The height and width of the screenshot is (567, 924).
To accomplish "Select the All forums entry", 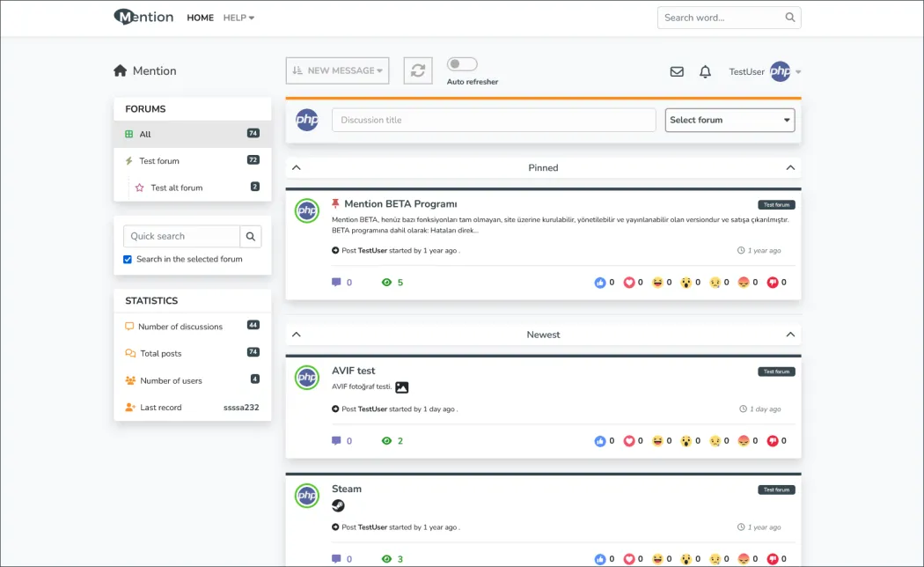I will coord(193,135).
